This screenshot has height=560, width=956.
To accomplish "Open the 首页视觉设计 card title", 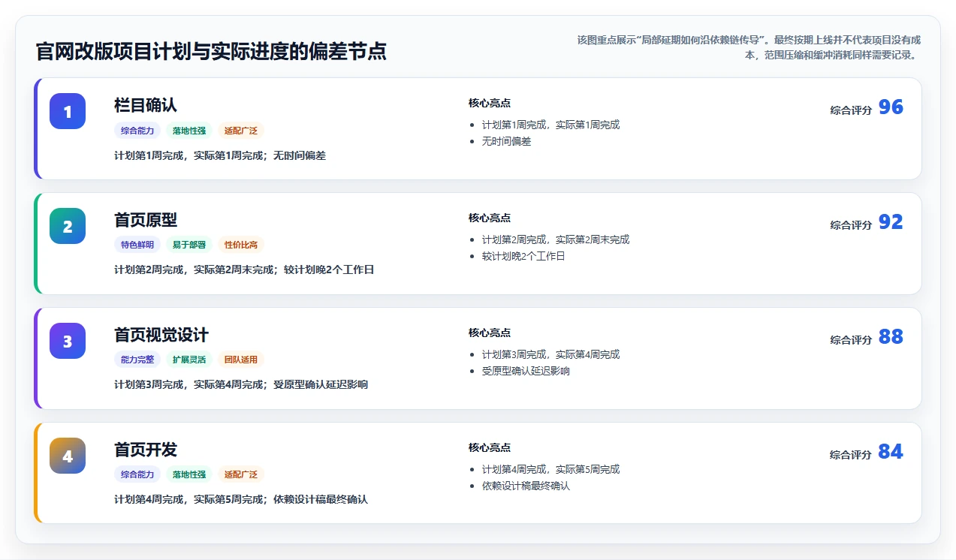I will (161, 335).
